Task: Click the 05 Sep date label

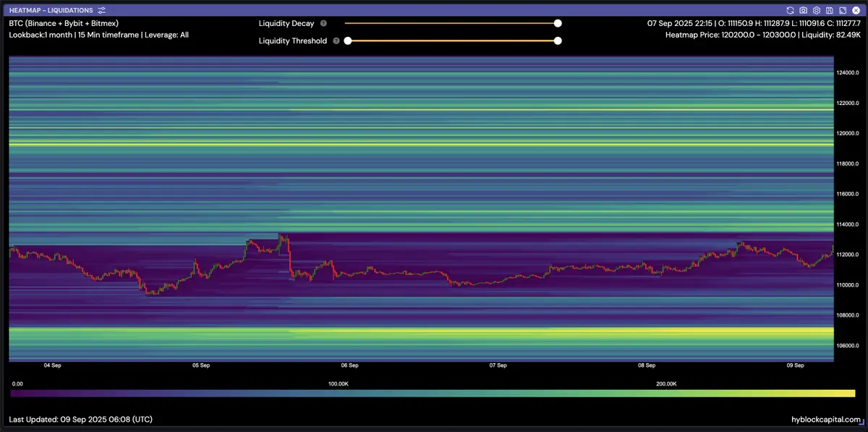Action: 201,365
